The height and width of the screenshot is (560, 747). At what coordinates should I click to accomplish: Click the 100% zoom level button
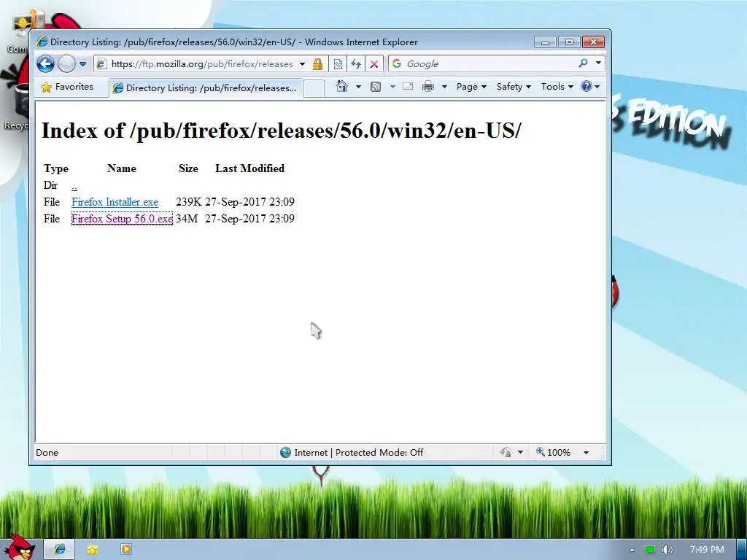pyautogui.click(x=553, y=452)
